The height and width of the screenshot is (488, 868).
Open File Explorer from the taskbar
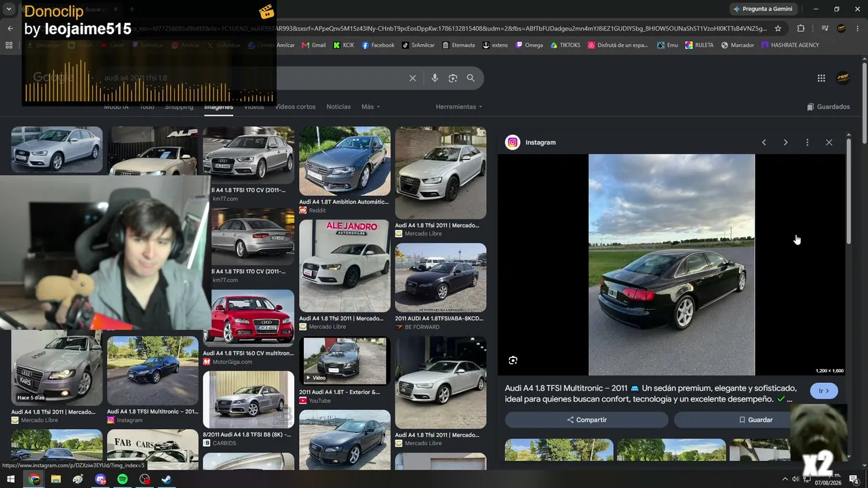pyautogui.click(x=56, y=479)
